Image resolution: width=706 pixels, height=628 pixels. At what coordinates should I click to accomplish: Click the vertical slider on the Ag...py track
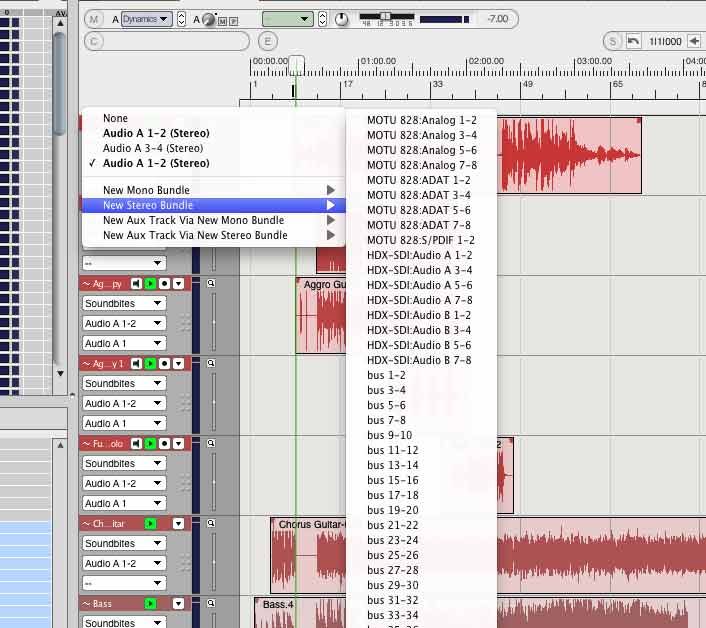tap(213, 322)
